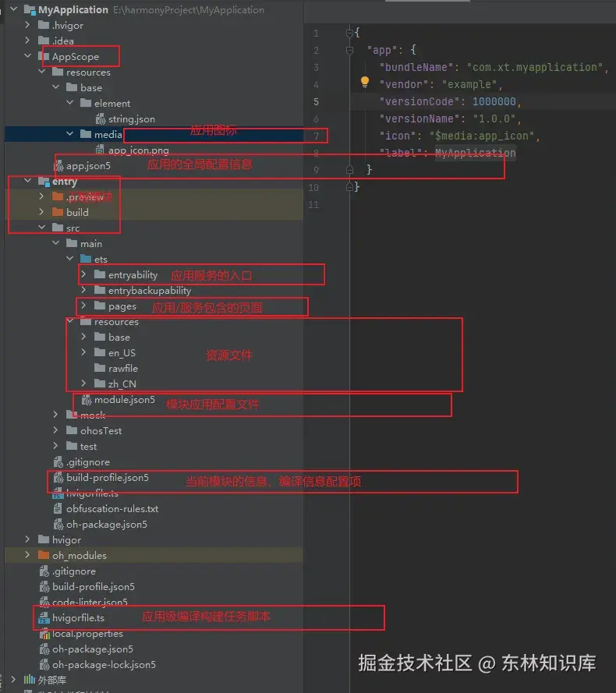Click the ets source folder icon
This screenshot has height=693, width=616.
click(86, 259)
